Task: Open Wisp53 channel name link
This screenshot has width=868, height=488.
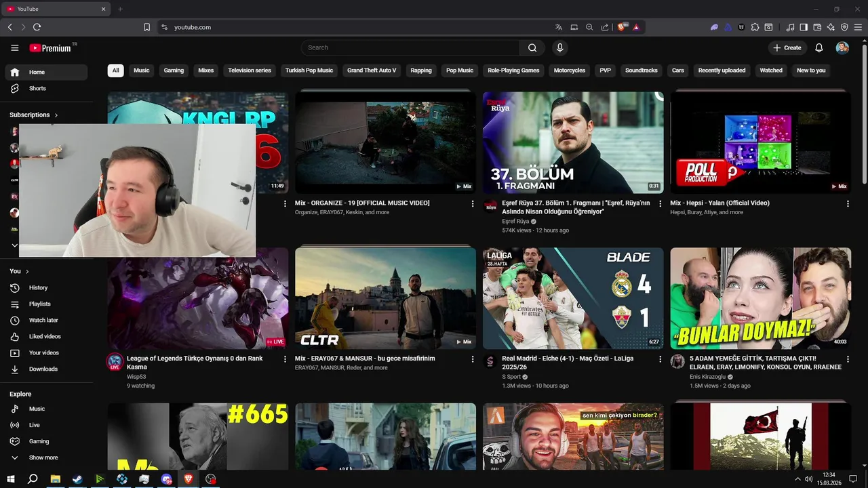Action: pyautogui.click(x=136, y=377)
